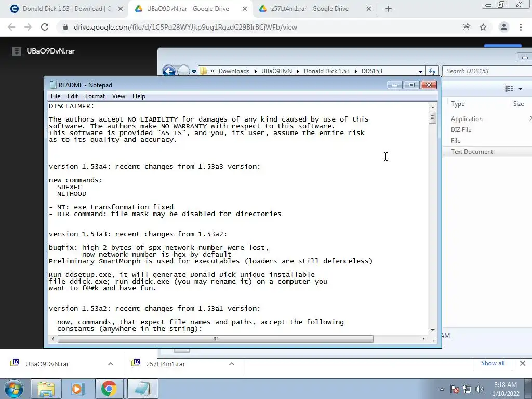Open a new browser tab
Image resolution: width=532 pixels, height=399 pixels.
(389, 9)
